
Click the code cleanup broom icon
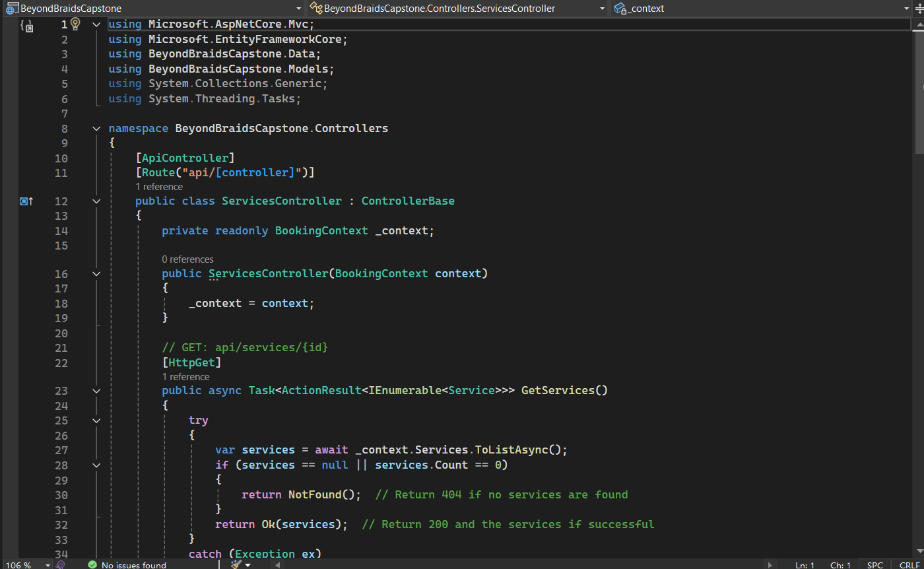[x=237, y=564]
